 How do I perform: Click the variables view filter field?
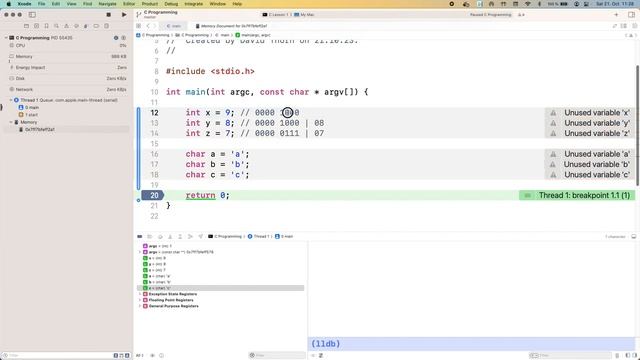click(x=277, y=356)
